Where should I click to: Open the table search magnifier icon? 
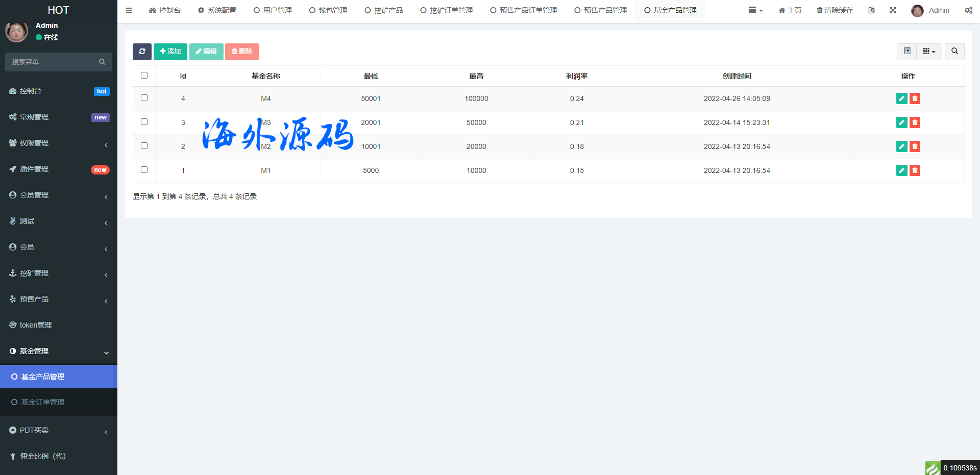click(x=954, y=52)
